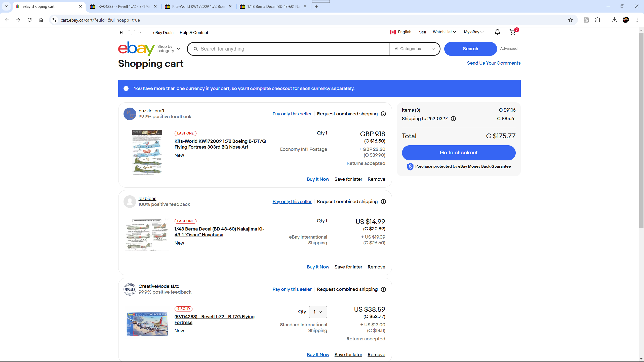The height and width of the screenshot is (362, 644).
Task: Open Advanced search
Action: click(509, 49)
